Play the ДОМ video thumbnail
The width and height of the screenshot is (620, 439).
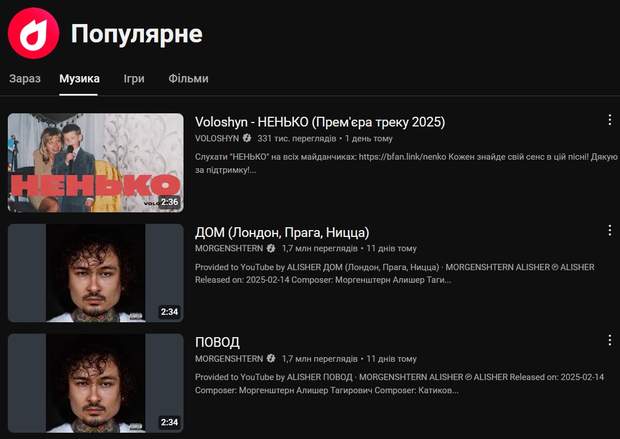(96, 273)
